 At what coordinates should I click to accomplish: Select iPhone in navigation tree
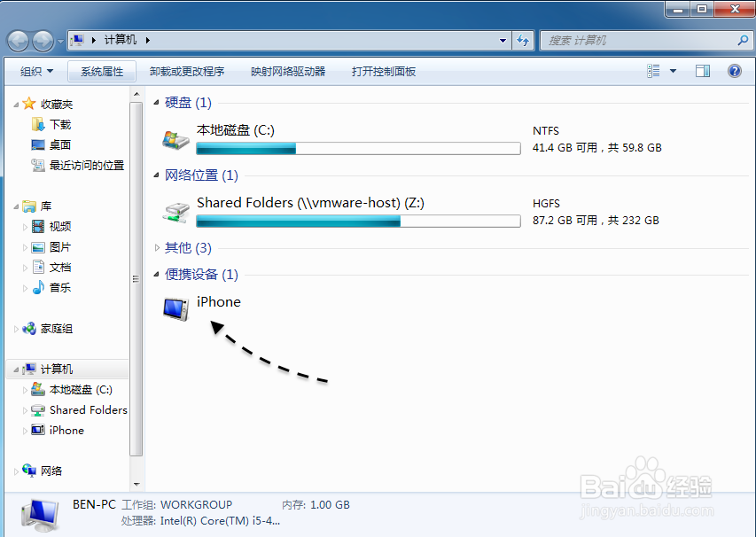(x=66, y=430)
